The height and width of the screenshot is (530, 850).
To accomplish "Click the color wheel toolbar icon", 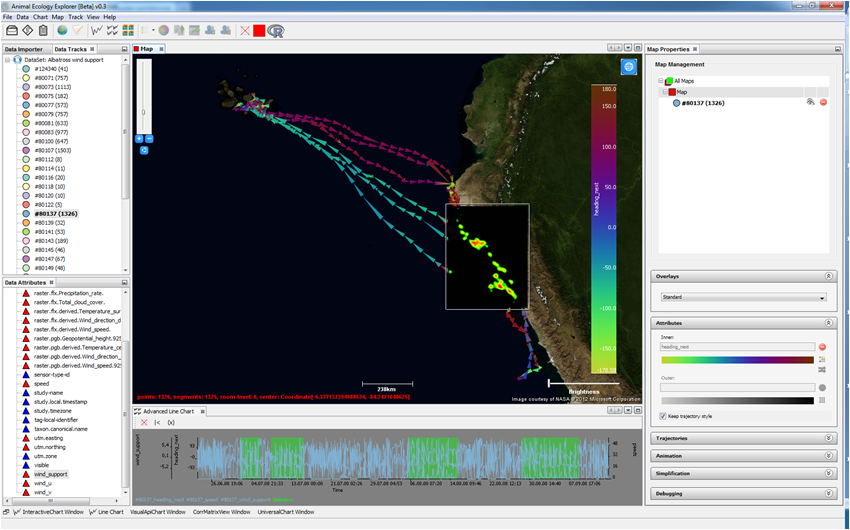I will click(164, 31).
